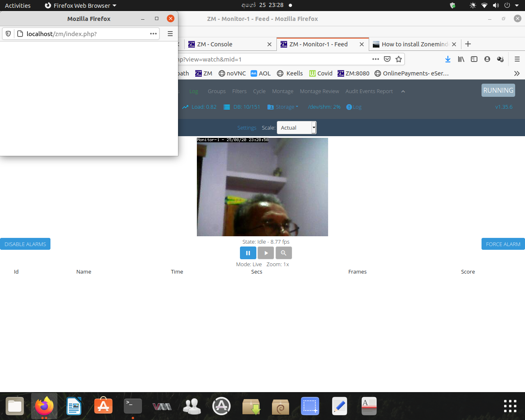Click the ZM:8080 bookmark

(x=354, y=73)
